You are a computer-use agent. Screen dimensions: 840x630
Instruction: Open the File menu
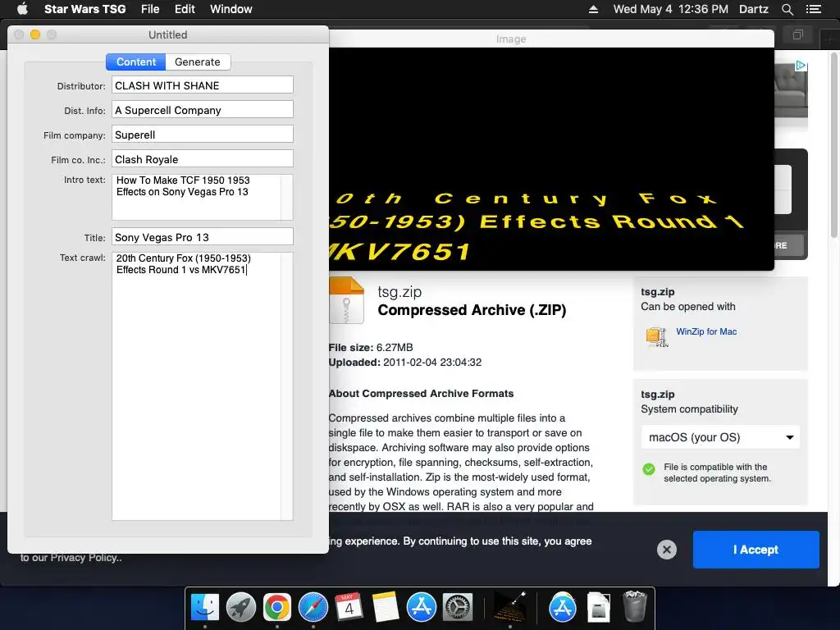point(150,9)
